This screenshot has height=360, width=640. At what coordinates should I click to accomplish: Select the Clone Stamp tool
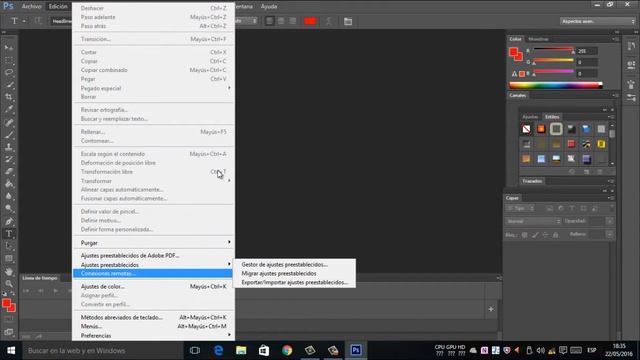point(9,147)
